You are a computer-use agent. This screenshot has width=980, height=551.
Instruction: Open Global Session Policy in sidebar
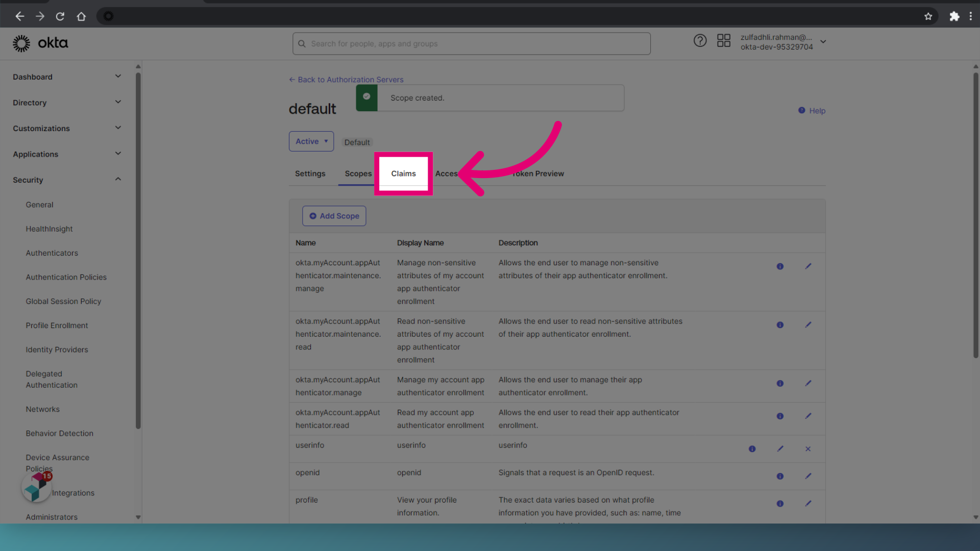63,302
